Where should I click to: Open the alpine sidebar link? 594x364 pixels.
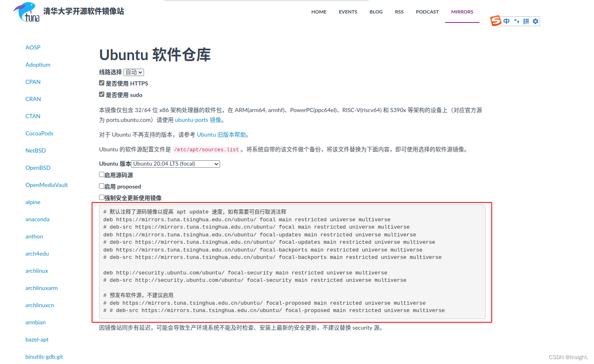tap(33, 202)
